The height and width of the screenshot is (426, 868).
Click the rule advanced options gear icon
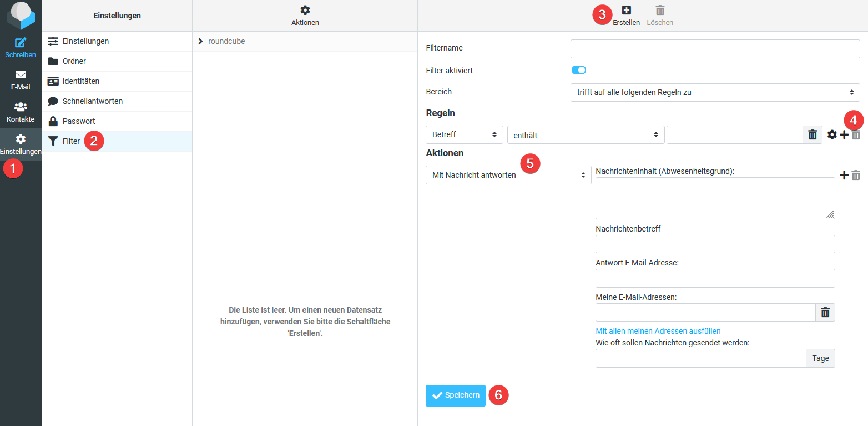click(831, 134)
